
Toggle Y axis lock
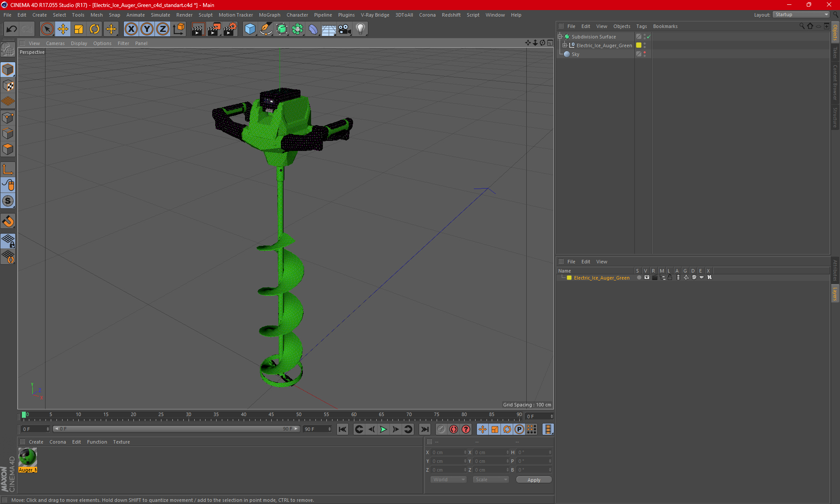pos(147,29)
